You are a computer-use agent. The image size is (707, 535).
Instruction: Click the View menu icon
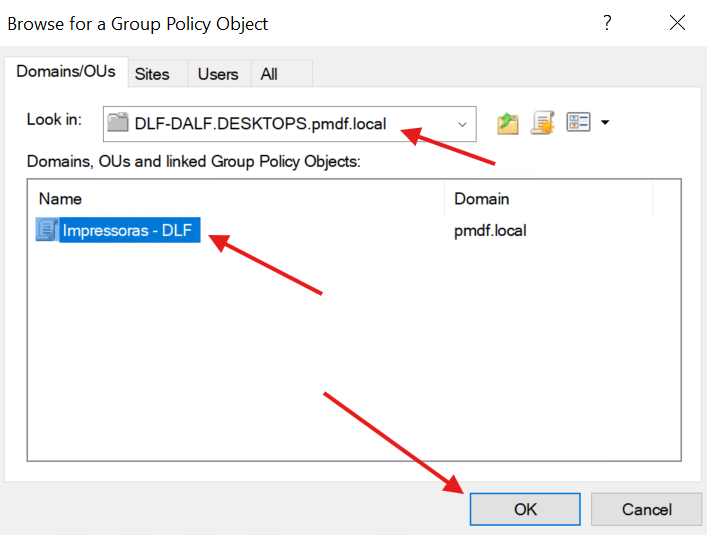(x=578, y=123)
